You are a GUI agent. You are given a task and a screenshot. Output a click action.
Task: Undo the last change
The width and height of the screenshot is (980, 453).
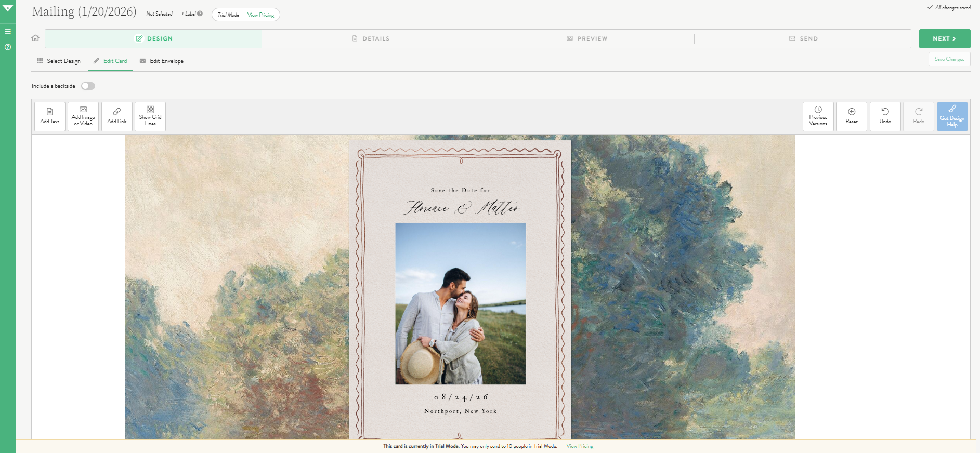pos(885,116)
